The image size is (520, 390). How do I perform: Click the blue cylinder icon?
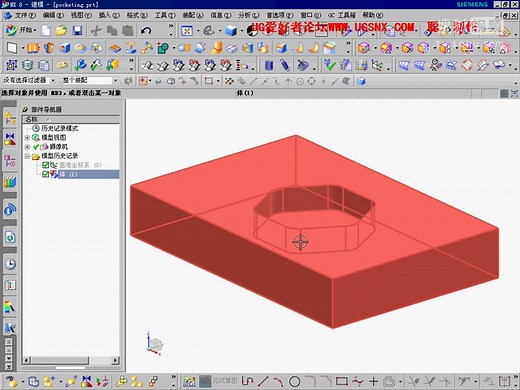point(269,65)
